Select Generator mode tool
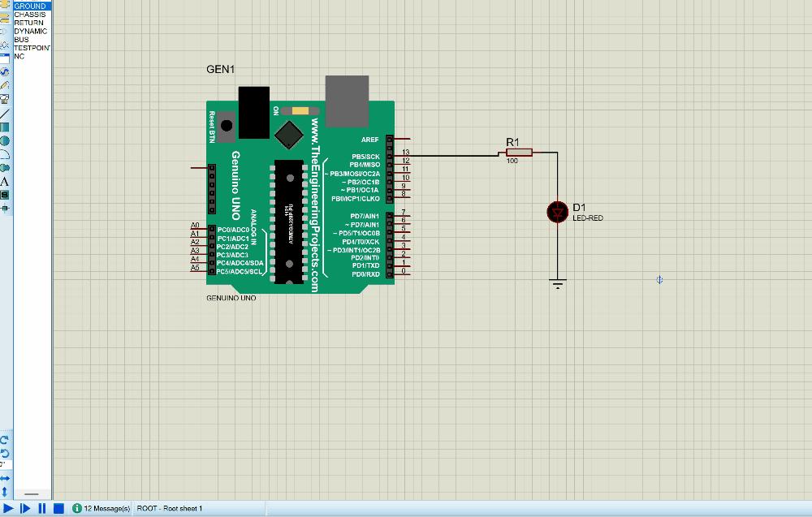This screenshot has width=812, height=517. [x=5, y=71]
